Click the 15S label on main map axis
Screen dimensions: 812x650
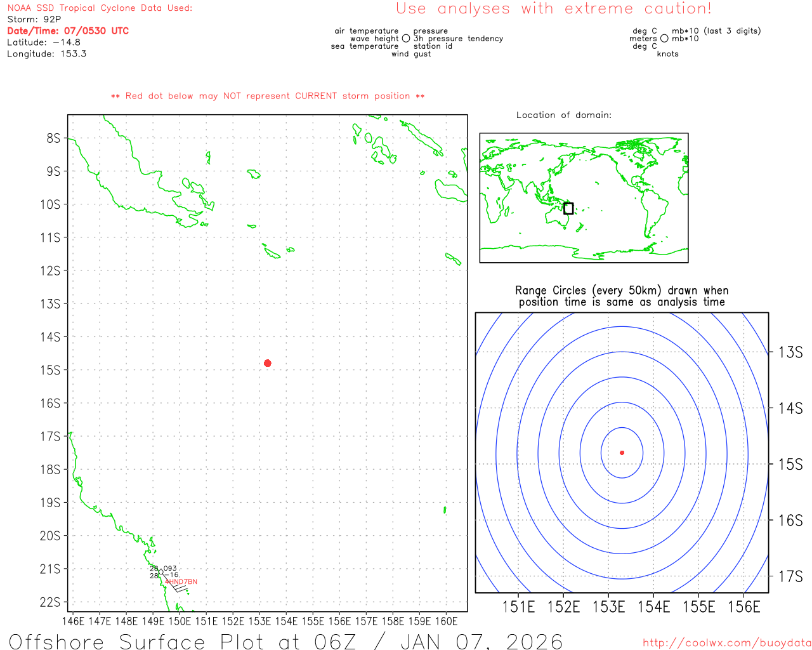coord(50,370)
